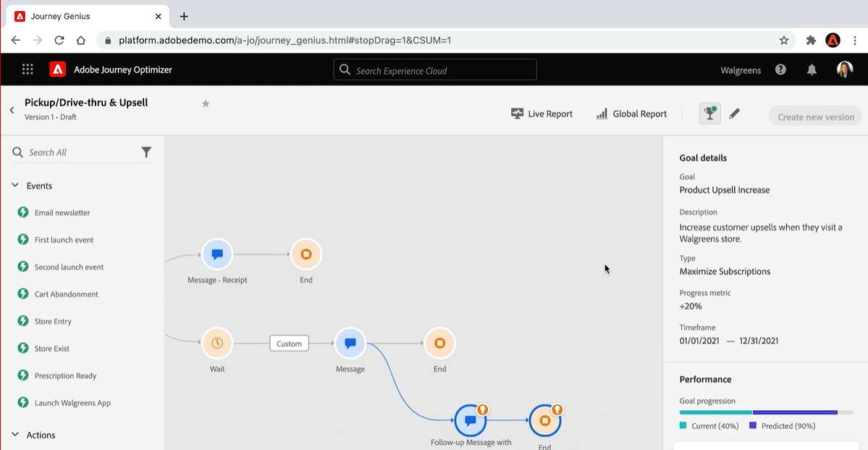Click the pencil edit icon
Screen dimensions: 868x450
735,114
